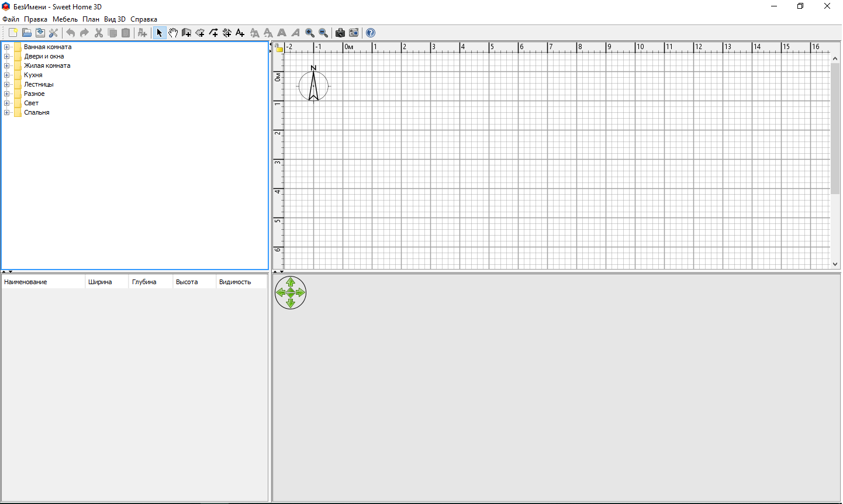Create a new home file
843x504 pixels.
tap(13, 33)
